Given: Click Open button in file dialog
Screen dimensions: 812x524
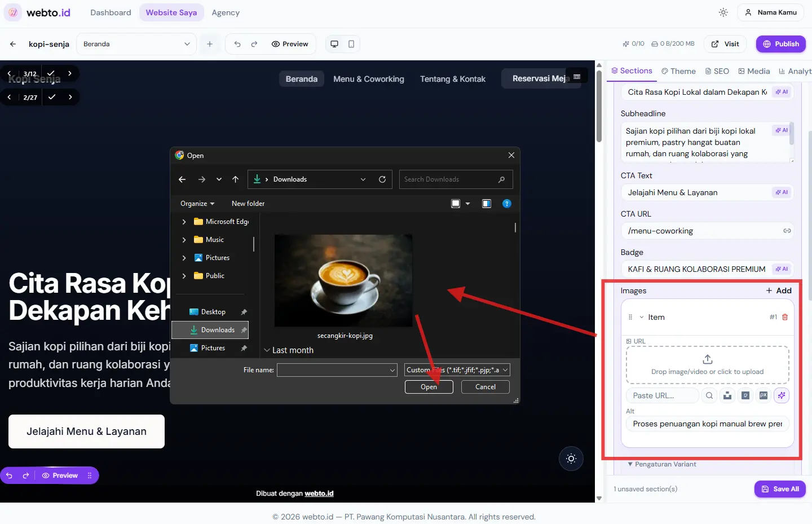Looking at the screenshot, I should (429, 387).
